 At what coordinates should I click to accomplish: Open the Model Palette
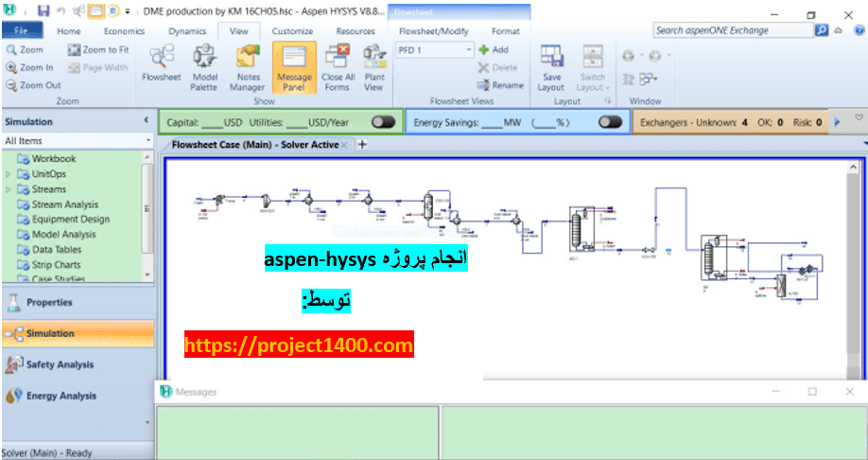coord(205,67)
